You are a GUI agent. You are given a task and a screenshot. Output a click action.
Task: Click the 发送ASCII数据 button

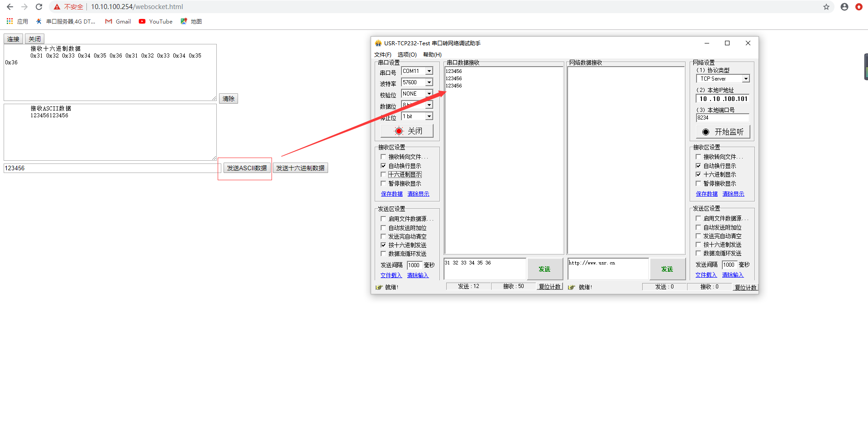pos(247,168)
